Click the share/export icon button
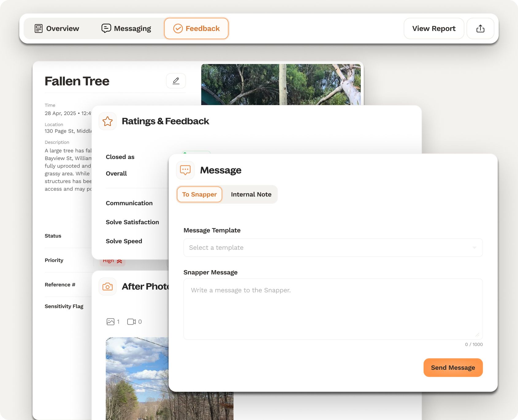This screenshot has height=420, width=518. point(480,28)
